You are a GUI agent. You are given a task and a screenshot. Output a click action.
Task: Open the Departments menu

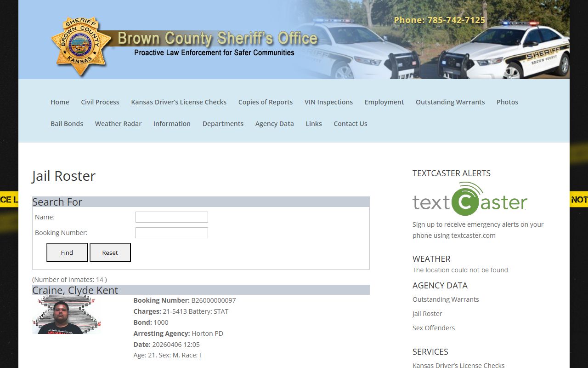point(223,124)
